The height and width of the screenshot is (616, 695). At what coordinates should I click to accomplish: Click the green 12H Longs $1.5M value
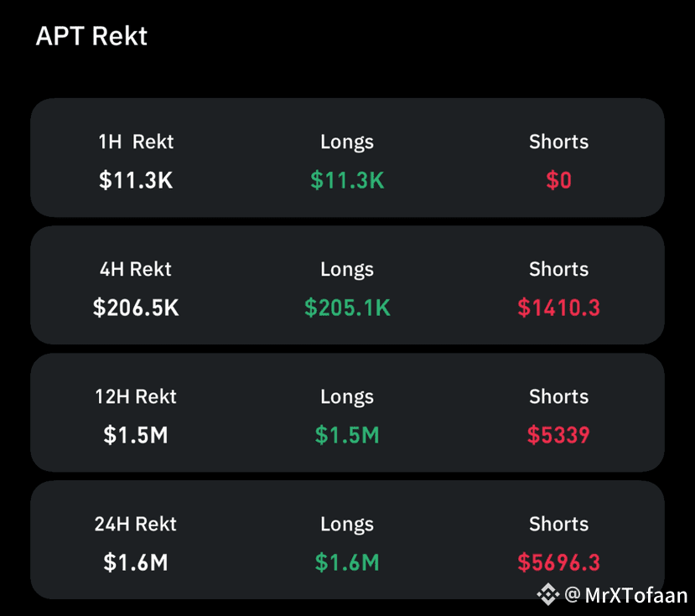(347, 435)
